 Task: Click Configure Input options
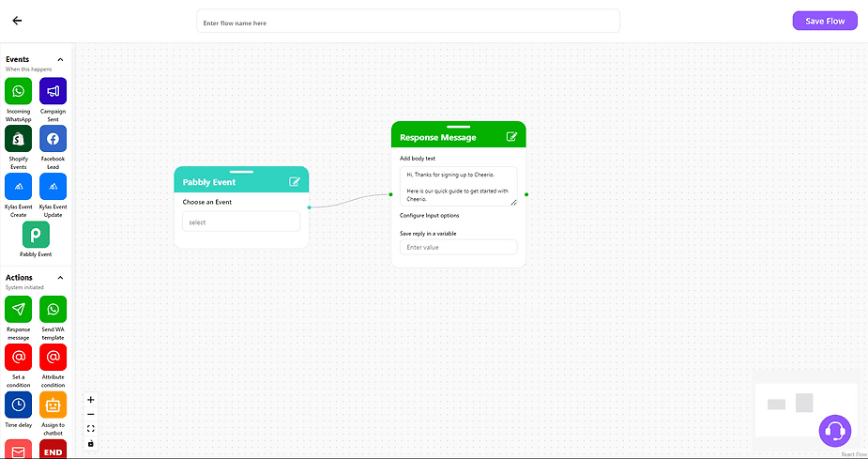pos(430,215)
